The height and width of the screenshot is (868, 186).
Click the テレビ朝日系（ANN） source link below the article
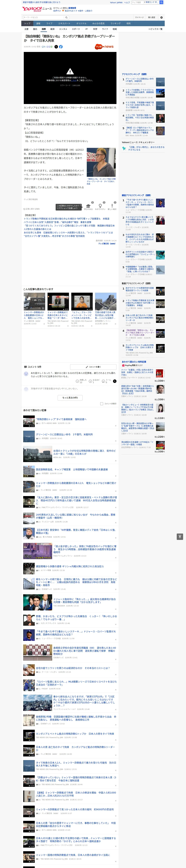click(x=107, y=243)
